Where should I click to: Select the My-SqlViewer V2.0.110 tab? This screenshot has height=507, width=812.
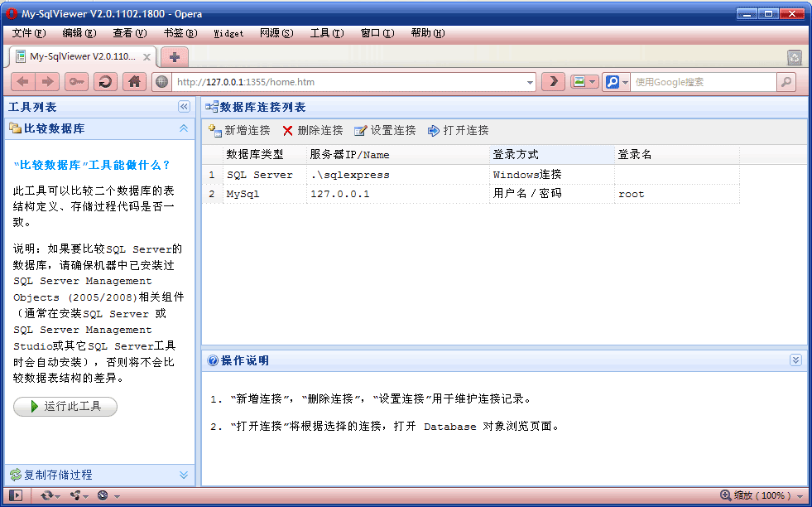pyautogui.click(x=82, y=56)
